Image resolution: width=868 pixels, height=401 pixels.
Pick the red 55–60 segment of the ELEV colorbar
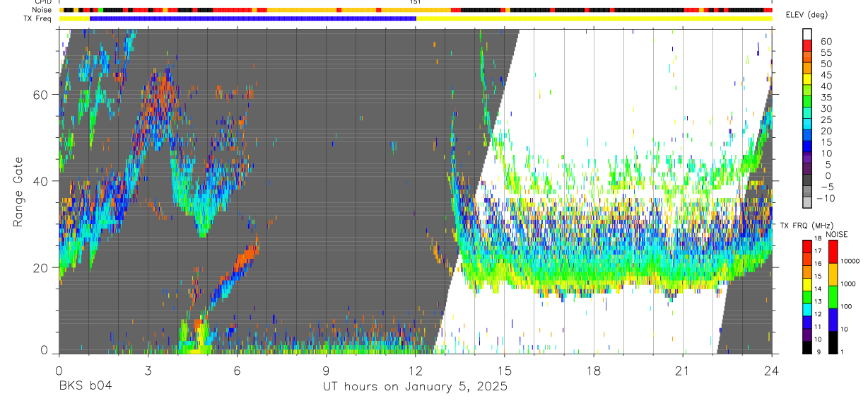pos(807,45)
